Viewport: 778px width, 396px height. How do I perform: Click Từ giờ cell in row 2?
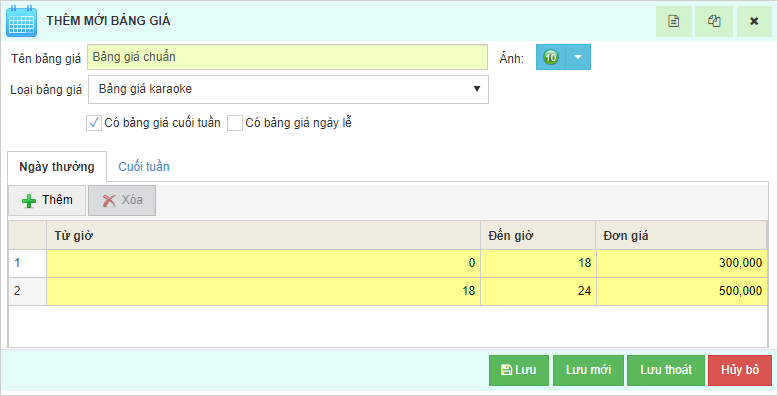(263, 291)
